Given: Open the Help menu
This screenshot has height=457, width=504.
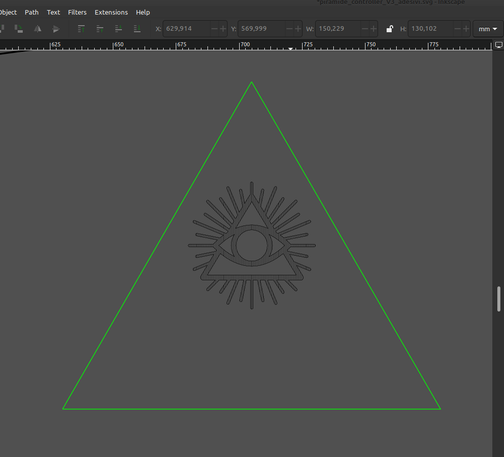Looking at the screenshot, I should coord(143,12).
